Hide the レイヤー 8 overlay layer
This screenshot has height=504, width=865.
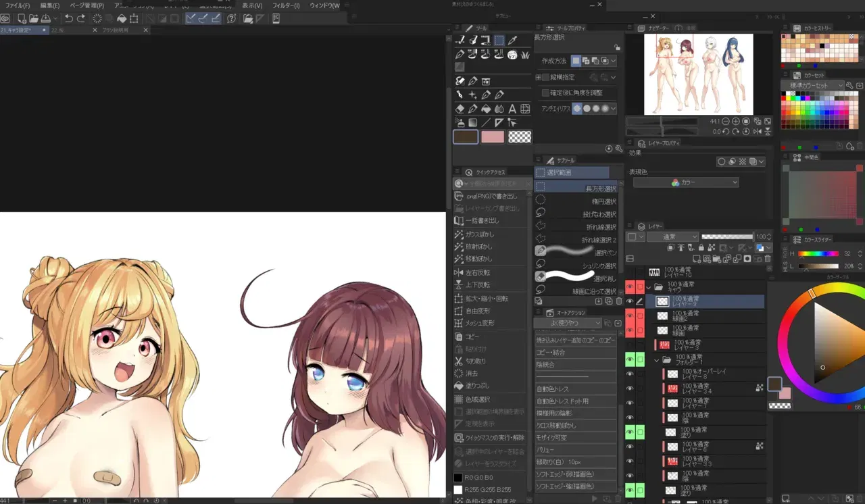tap(630, 374)
